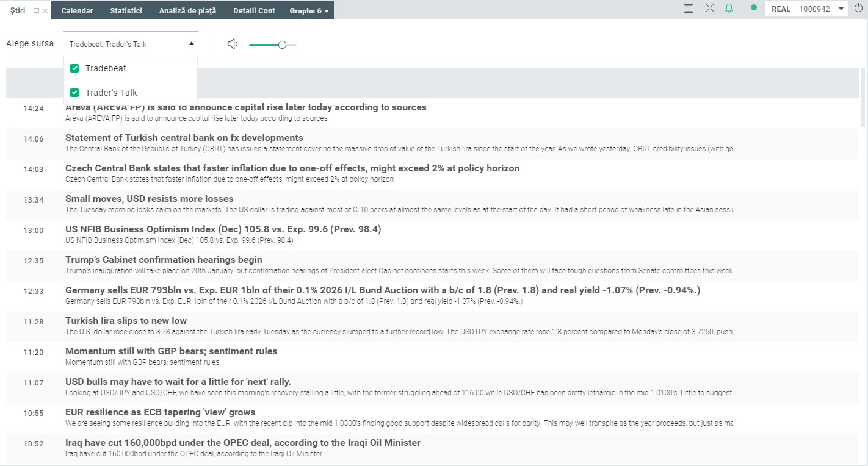
Task: Click the power logout icon
Action: 858,9
